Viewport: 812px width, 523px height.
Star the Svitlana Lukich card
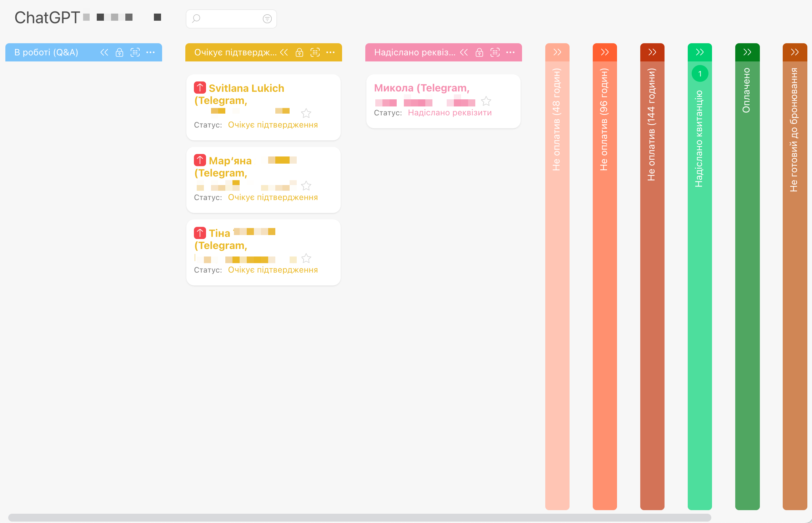tap(306, 114)
